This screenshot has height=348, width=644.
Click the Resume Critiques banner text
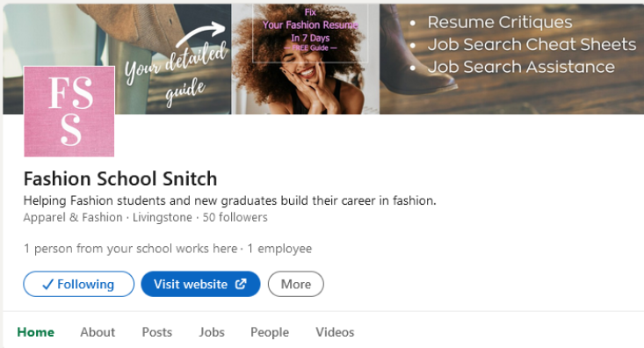click(499, 22)
